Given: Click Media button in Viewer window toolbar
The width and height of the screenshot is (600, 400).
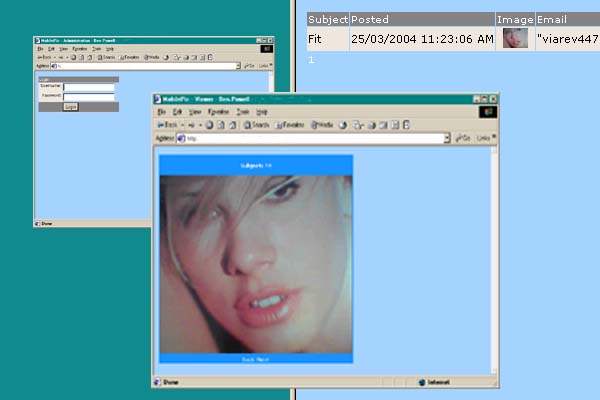Looking at the screenshot, I should point(322,125).
